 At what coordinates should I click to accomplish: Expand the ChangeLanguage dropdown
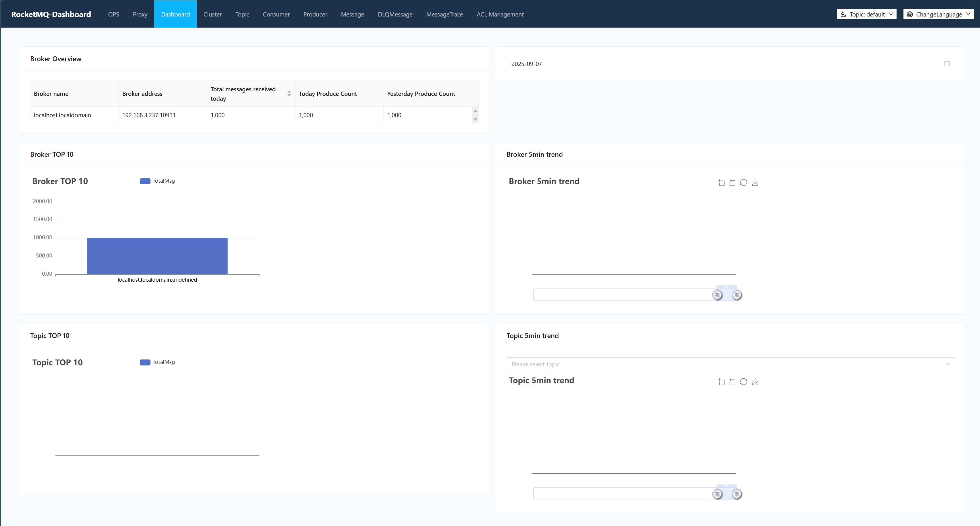938,14
